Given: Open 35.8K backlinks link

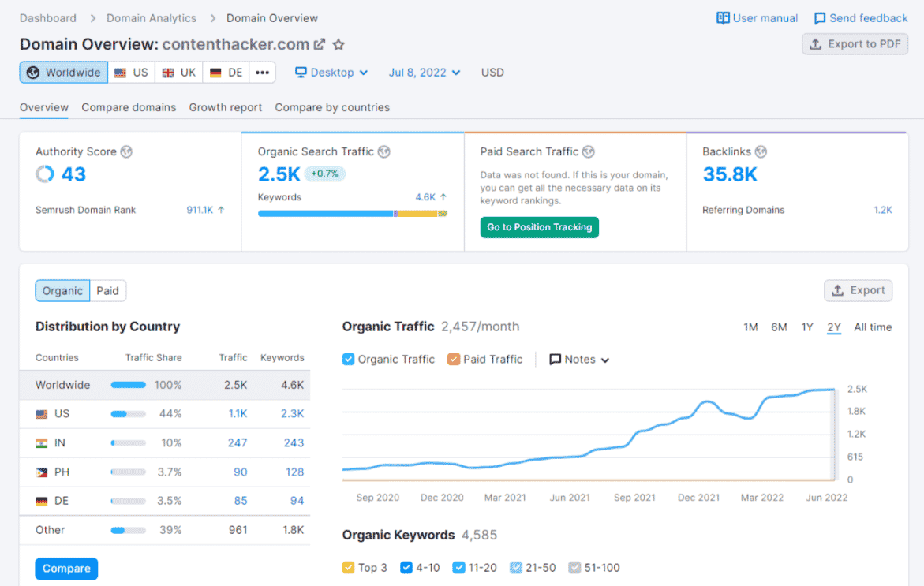Looking at the screenshot, I should click(730, 174).
